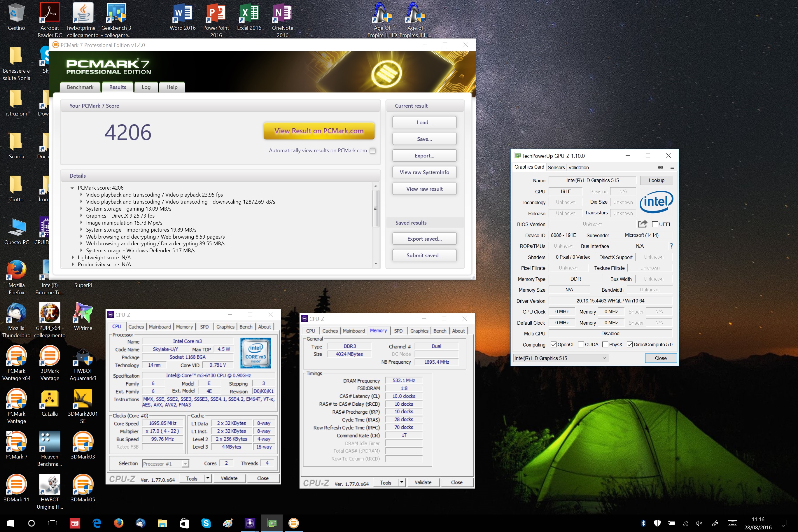Open Caches tab in CPU-Z CPU window

coord(136,327)
